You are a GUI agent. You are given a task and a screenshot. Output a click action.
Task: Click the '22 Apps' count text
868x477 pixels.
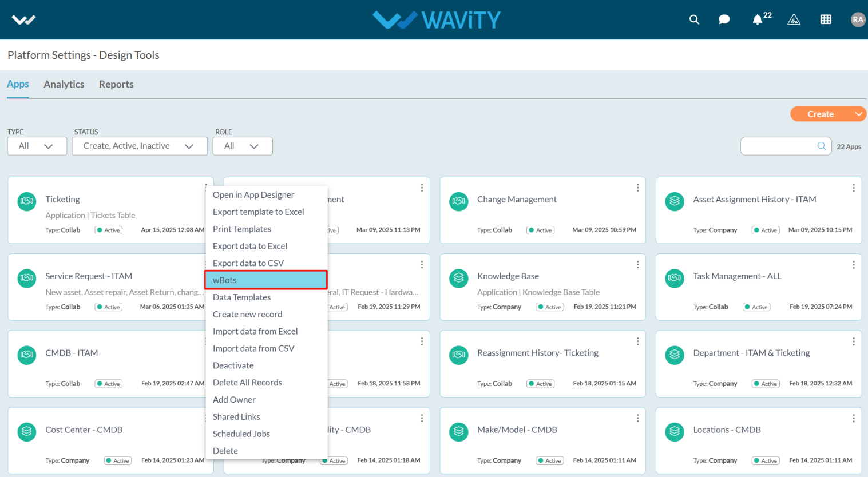849,147
